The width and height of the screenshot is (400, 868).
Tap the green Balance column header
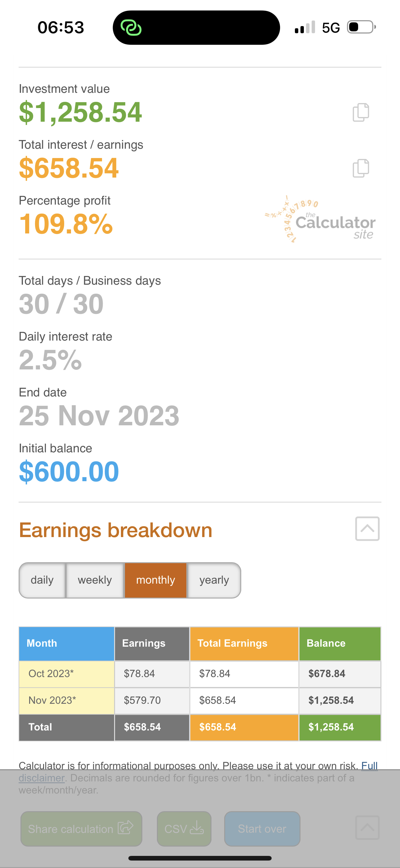tap(340, 643)
